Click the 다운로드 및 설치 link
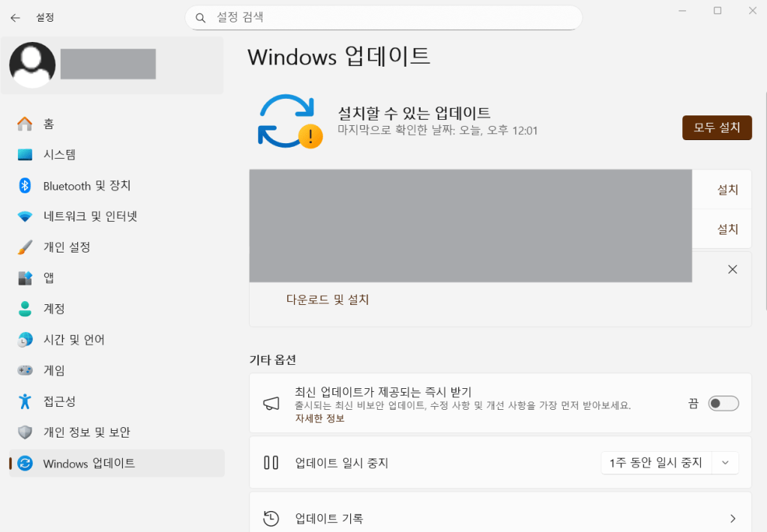The height and width of the screenshot is (532, 767). tap(328, 300)
